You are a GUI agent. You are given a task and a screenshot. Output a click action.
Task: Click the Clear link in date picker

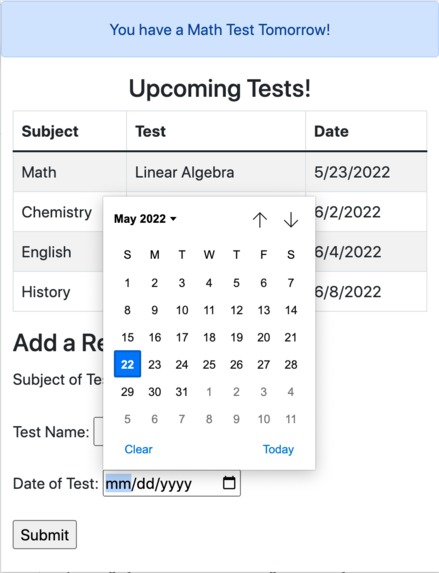[138, 449]
